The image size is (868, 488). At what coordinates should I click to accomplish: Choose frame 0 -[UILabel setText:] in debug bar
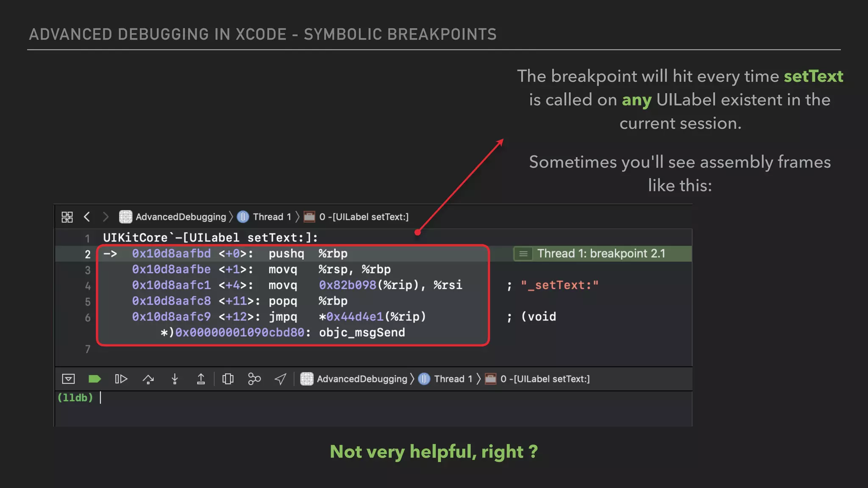point(545,379)
